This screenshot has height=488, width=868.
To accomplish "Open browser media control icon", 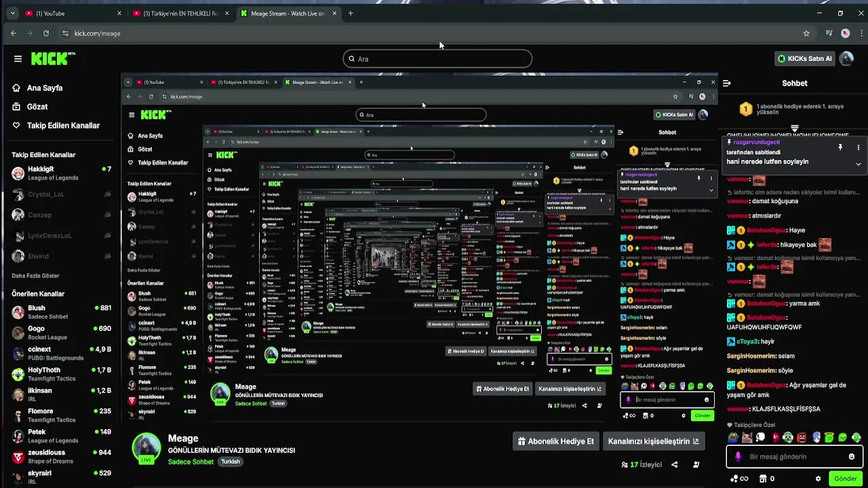I will coord(829,33).
